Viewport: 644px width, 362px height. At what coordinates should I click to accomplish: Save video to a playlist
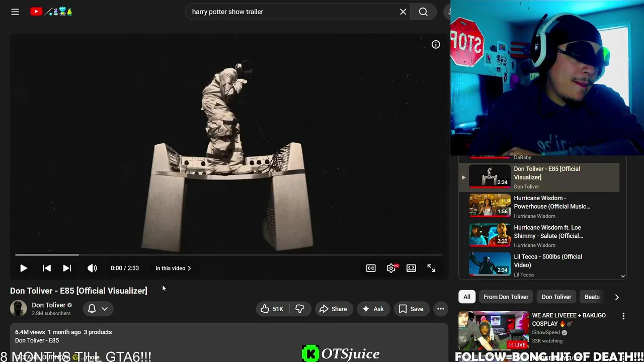click(411, 309)
